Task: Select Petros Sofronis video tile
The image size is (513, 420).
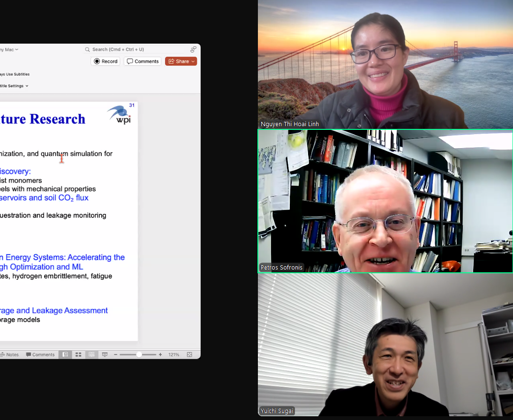Action: click(385, 201)
